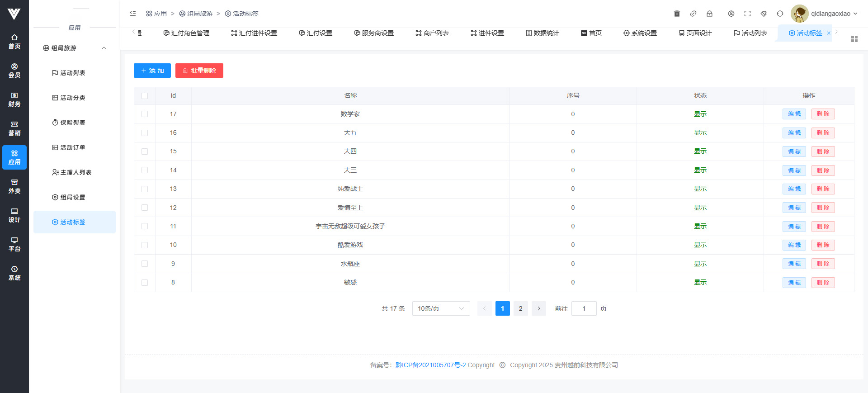The height and width of the screenshot is (393, 868).
Task: Click the refresh page icon
Action: [780, 14]
